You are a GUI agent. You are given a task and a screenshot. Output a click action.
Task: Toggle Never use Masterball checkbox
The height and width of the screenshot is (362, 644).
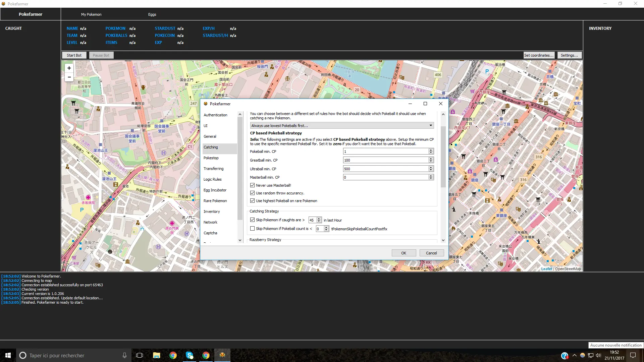point(252,185)
